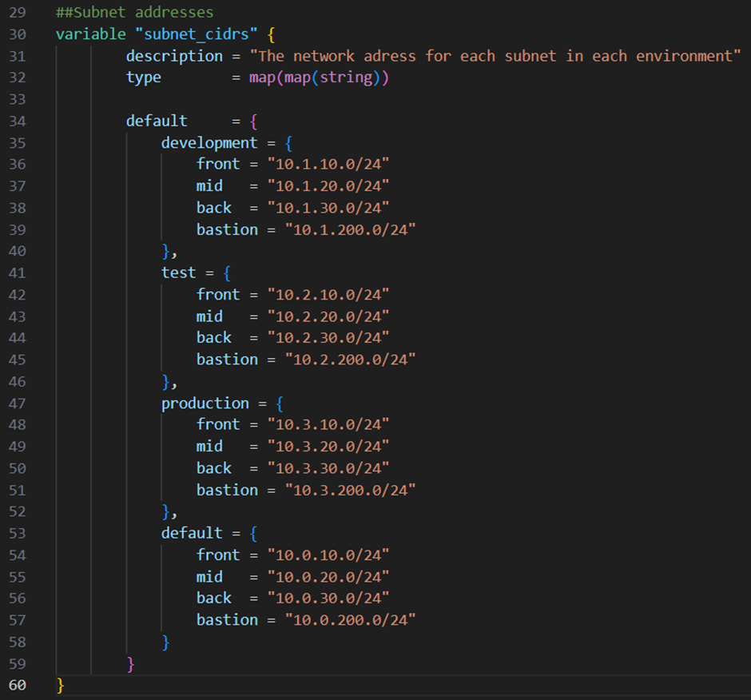Viewport: 751px width, 700px height.
Task: Click the pink closing brace on line 59
Action: 131,664
